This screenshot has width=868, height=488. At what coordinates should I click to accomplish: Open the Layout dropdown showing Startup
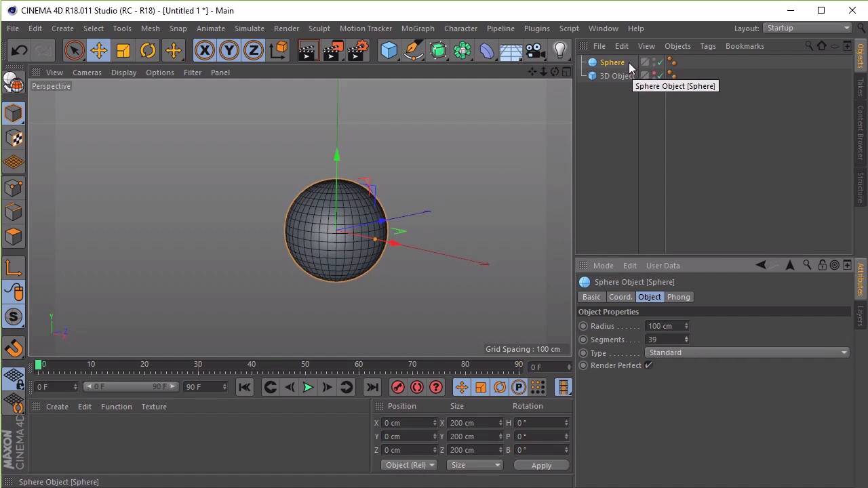tap(807, 28)
